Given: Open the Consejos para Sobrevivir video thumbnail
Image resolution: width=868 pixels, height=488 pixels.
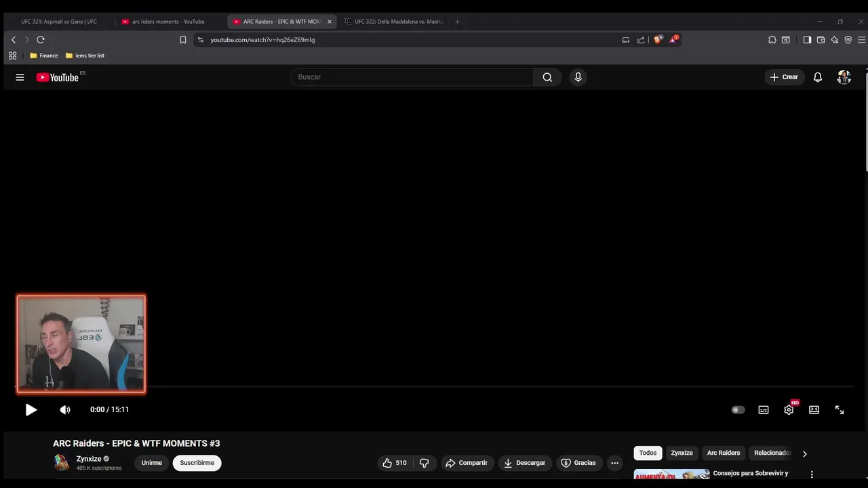Looking at the screenshot, I should 671,474.
